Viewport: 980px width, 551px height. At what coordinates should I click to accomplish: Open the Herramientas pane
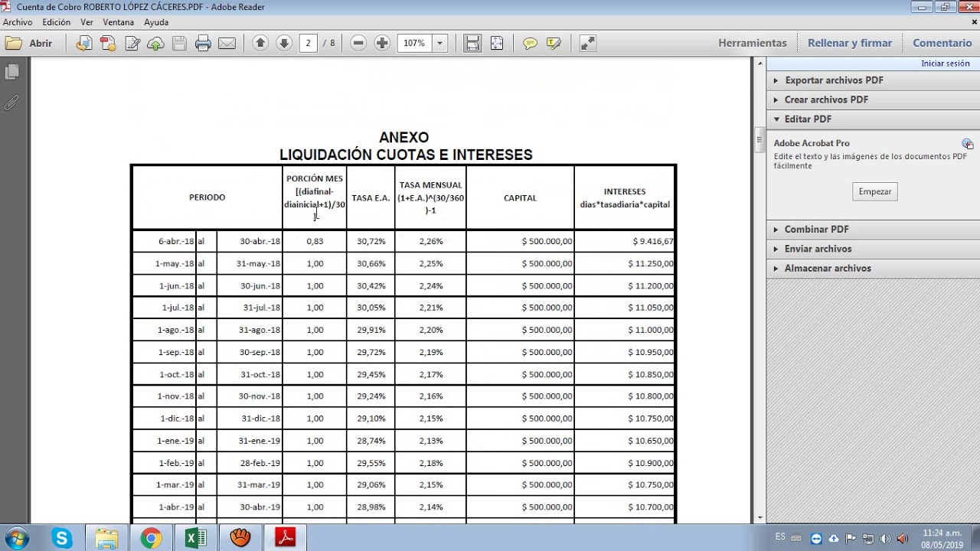click(753, 43)
